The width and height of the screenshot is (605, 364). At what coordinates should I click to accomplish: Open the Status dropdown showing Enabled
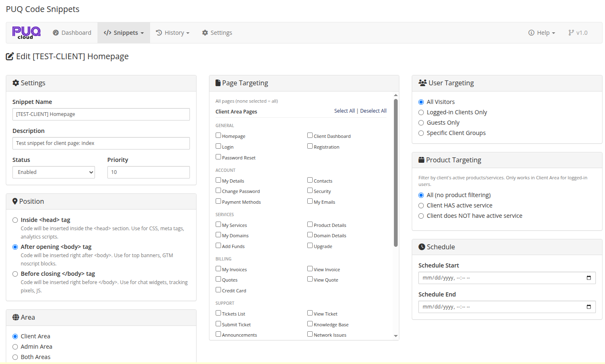[x=53, y=172]
